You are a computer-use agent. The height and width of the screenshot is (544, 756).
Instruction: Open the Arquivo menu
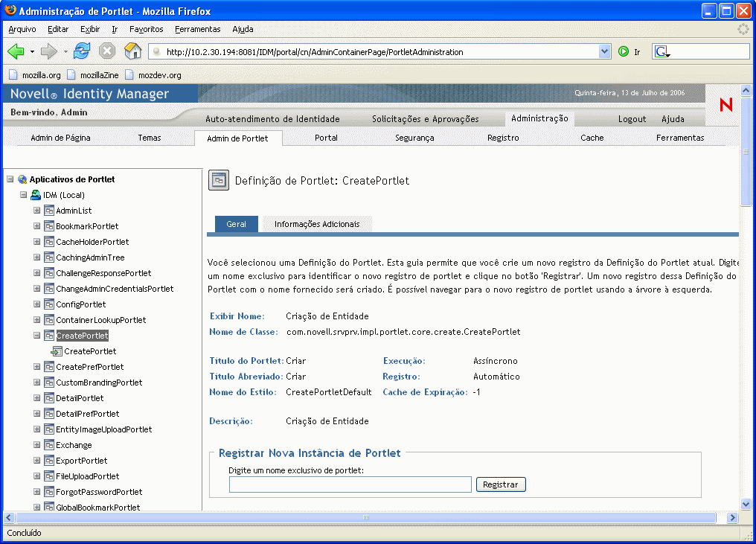coord(22,29)
